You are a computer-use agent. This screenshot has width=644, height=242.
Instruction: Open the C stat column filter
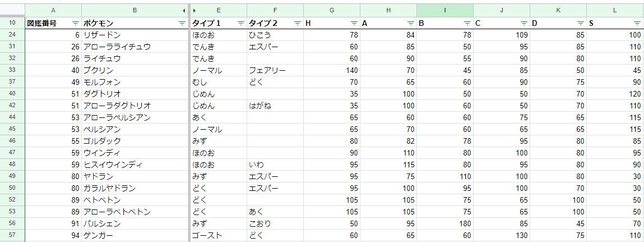524,23
